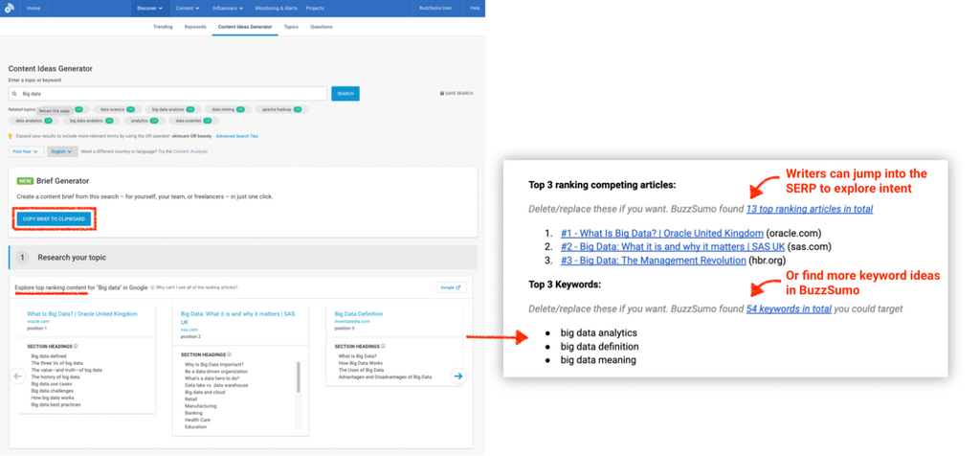Click the next arrow in results carousel
980x456 pixels.
pyautogui.click(x=457, y=376)
